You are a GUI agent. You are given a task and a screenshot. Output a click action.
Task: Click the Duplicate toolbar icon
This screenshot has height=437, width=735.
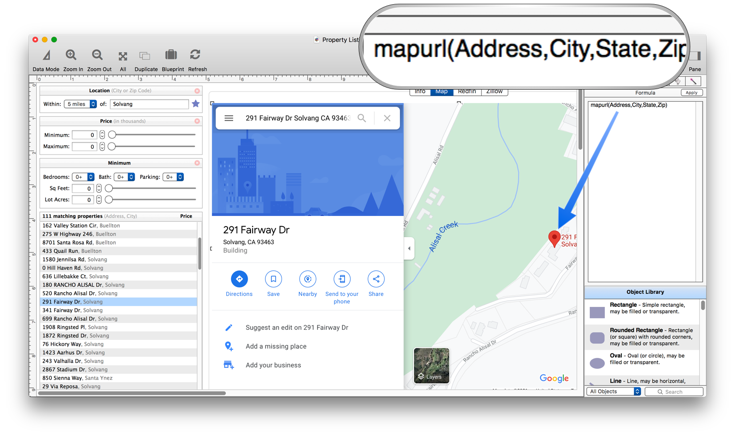pos(145,56)
